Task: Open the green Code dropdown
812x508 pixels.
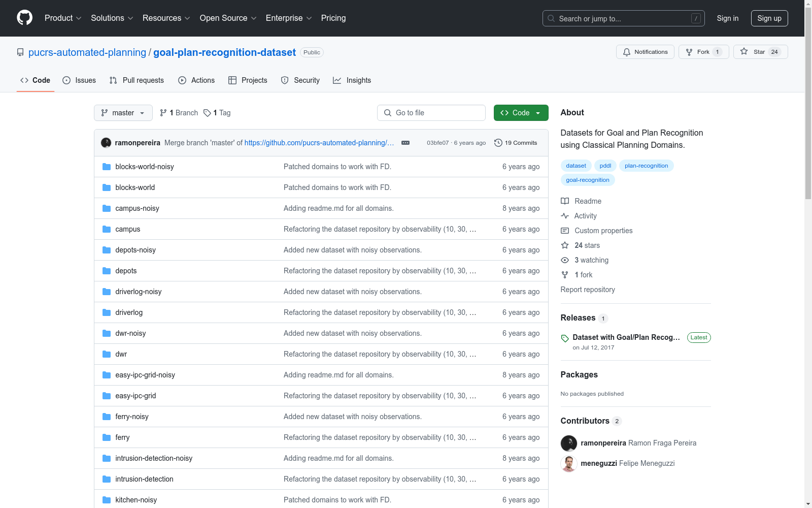Action: [x=521, y=113]
